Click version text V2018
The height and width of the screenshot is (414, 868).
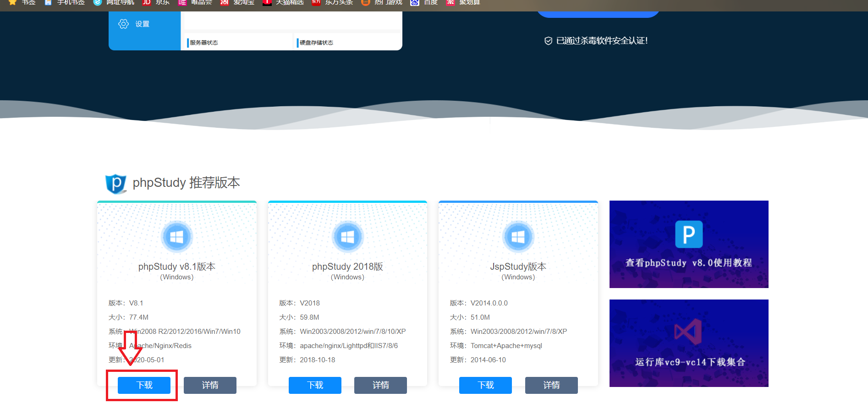tap(310, 303)
